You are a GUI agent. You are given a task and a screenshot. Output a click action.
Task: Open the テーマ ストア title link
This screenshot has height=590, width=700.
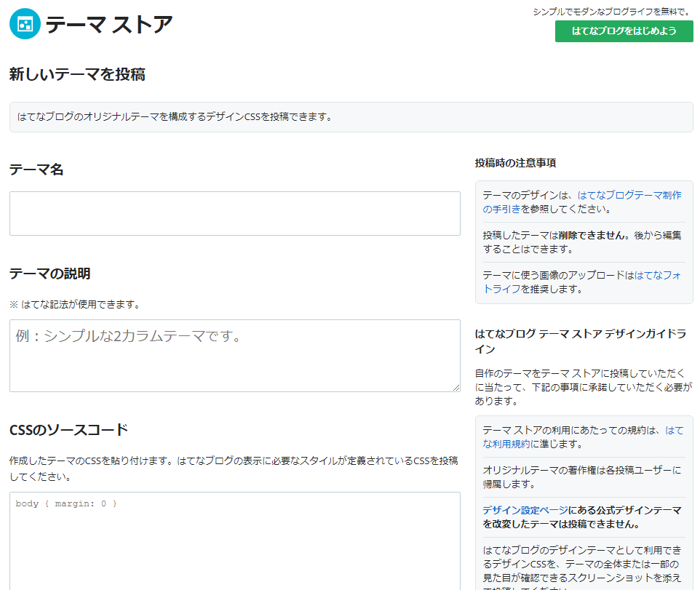pyautogui.click(x=109, y=24)
